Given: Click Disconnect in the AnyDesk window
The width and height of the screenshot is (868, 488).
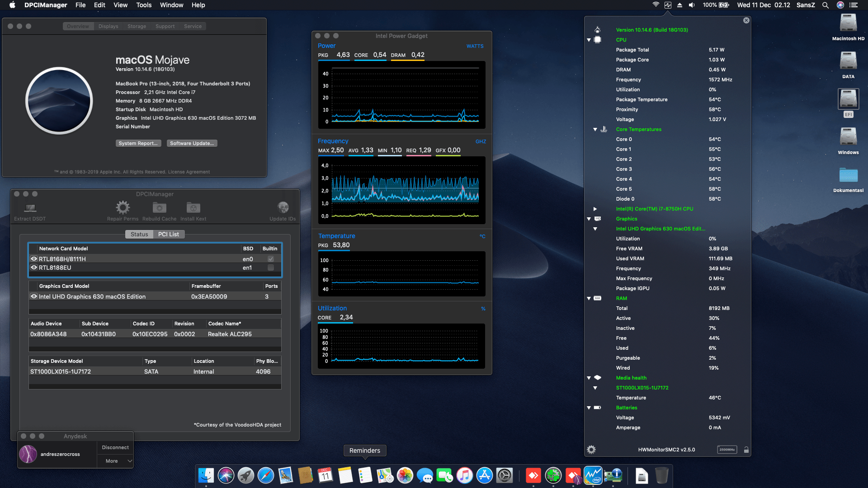Looking at the screenshot, I should point(115,447).
